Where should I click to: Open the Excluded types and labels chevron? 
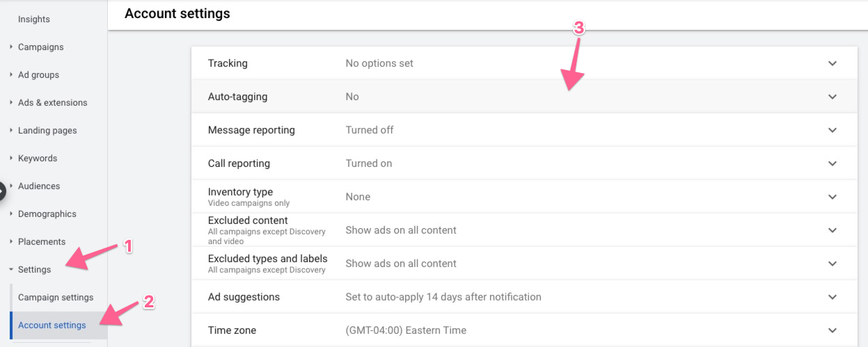click(833, 264)
